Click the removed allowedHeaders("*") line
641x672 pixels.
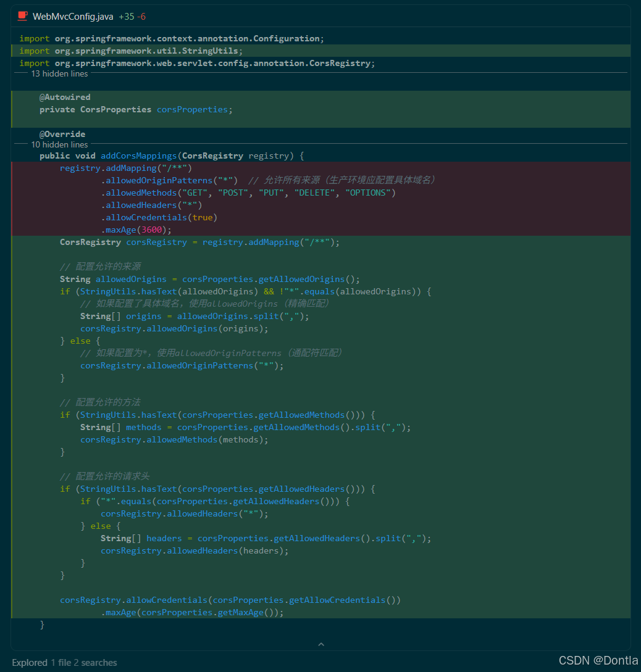[x=151, y=205]
